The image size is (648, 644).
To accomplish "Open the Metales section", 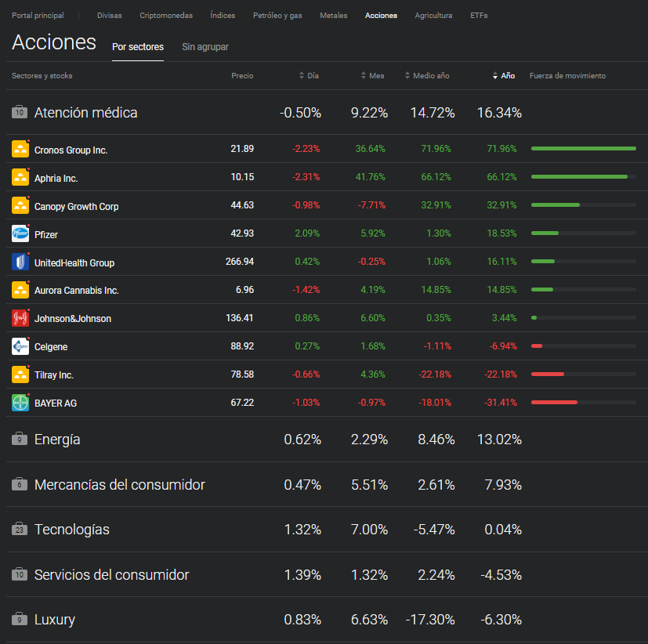I will [x=334, y=16].
